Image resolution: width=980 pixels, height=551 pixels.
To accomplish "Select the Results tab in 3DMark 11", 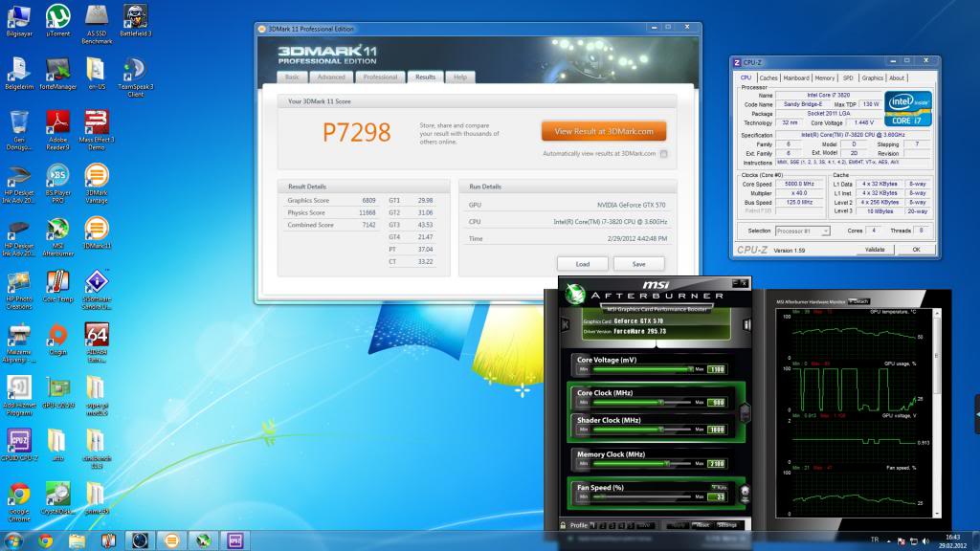I will coord(426,77).
